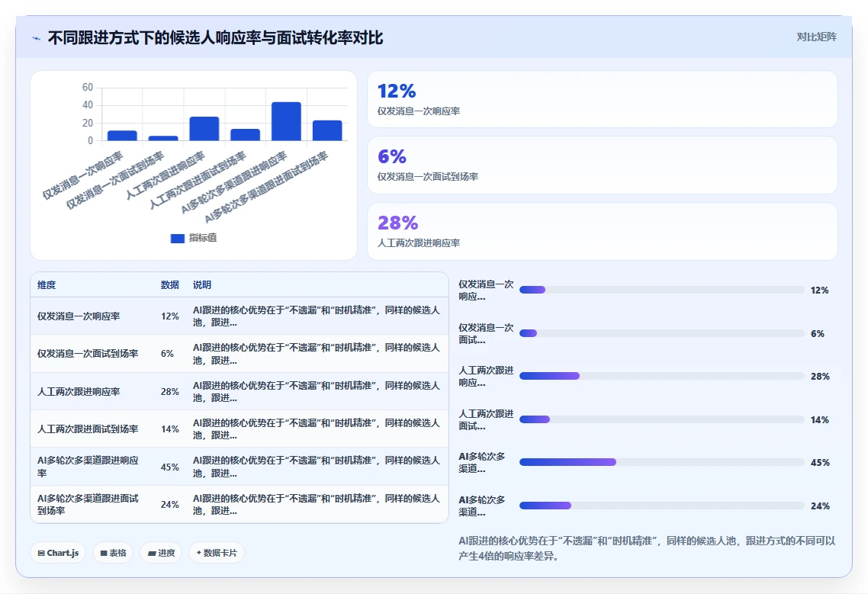Screen dimensions: 868x594
Task: Select the 表格 tag chip
Action: click(113, 553)
